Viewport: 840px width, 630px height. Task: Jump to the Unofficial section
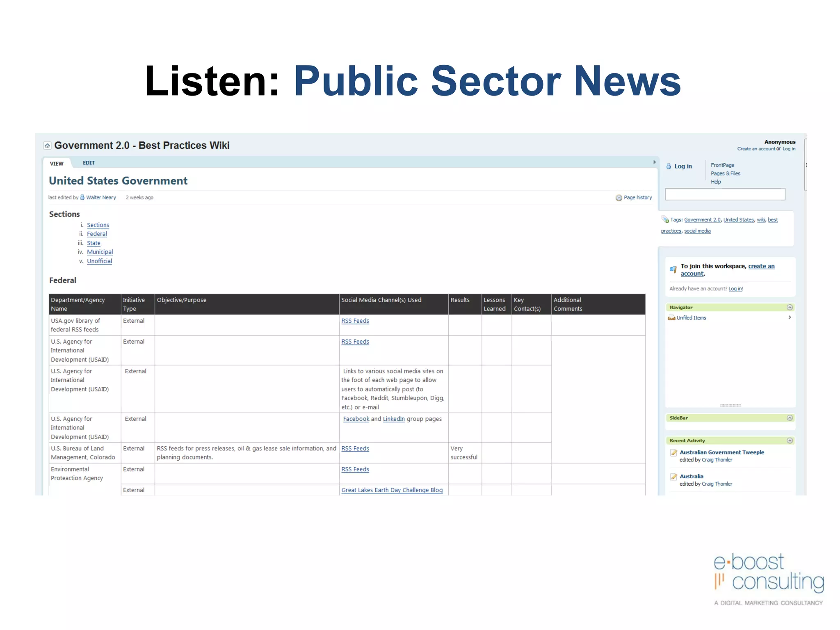(x=99, y=261)
